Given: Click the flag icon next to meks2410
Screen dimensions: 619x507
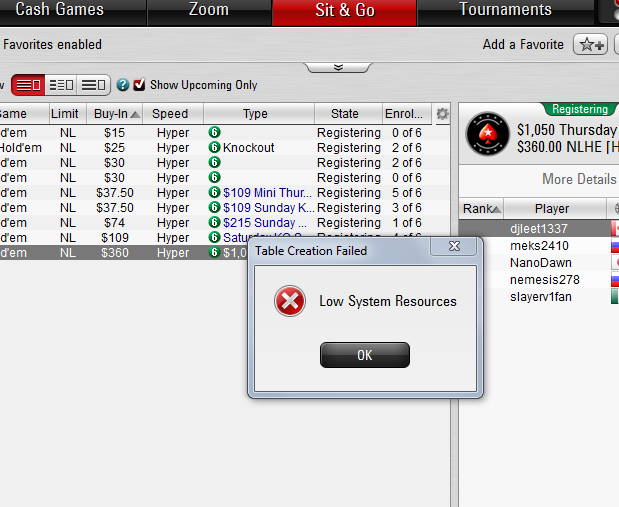Looking at the screenshot, I should tap(615, 246).
